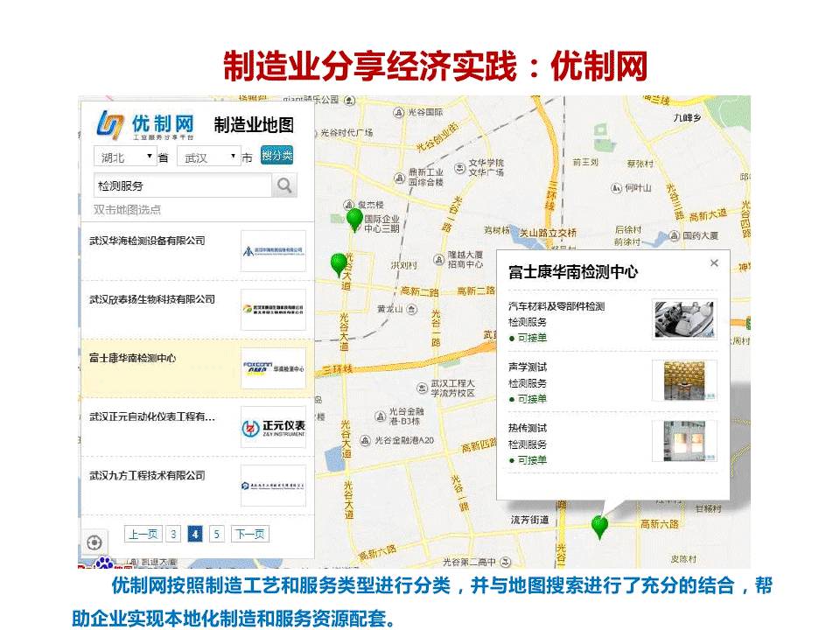Select 武汉华海检测设备有限公司 from results
The width and height of the screenshot is (840, 630).
tap(147, 241)
